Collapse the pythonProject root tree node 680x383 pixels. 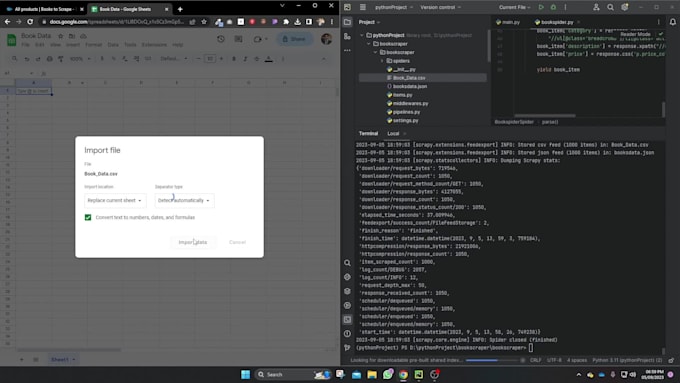pos(362,35)
